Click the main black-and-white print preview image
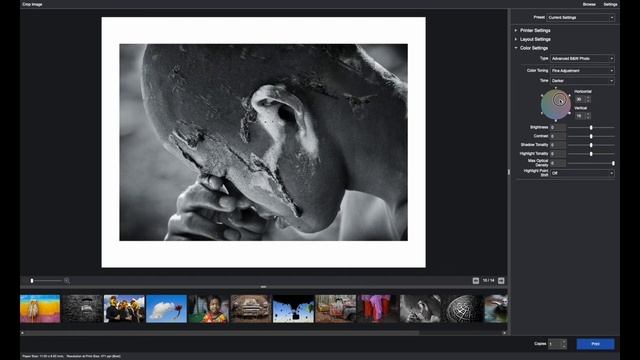 [263, 142]
